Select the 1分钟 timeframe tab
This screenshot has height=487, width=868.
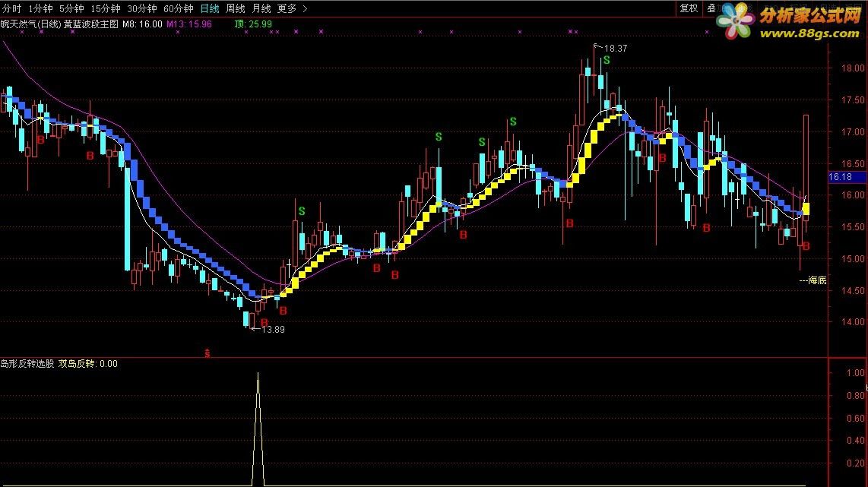click(40, 8)
